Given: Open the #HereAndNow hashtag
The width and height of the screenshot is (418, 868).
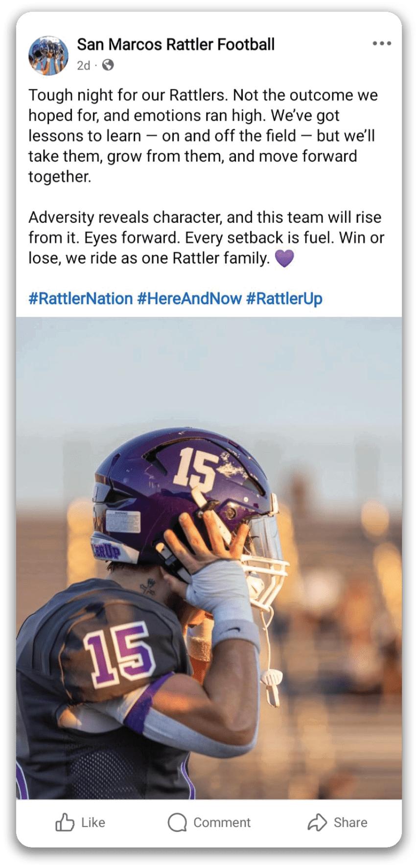Looking at the screenshot, I should (189, 299).
